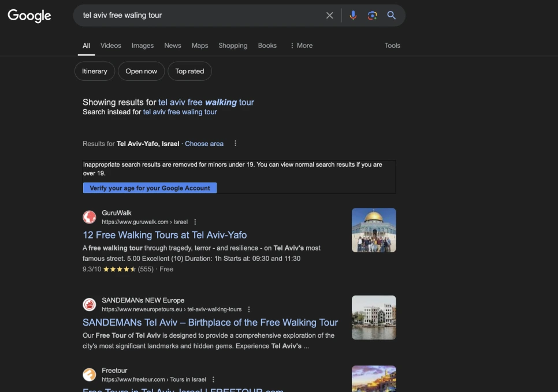Click the Freetour site name
The width and height of the screenshot is (558, 392).
[x=114, y=370]
